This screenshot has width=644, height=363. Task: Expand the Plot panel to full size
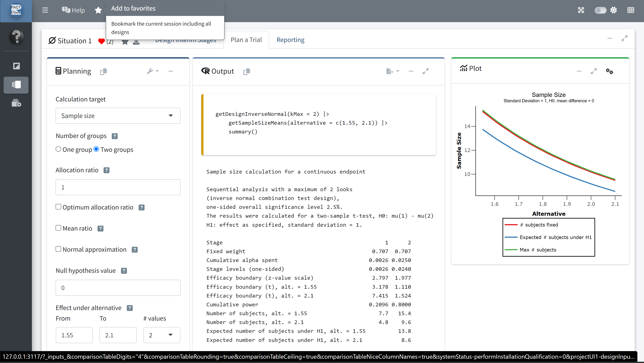pyautogui.click(x=593, y=71)
